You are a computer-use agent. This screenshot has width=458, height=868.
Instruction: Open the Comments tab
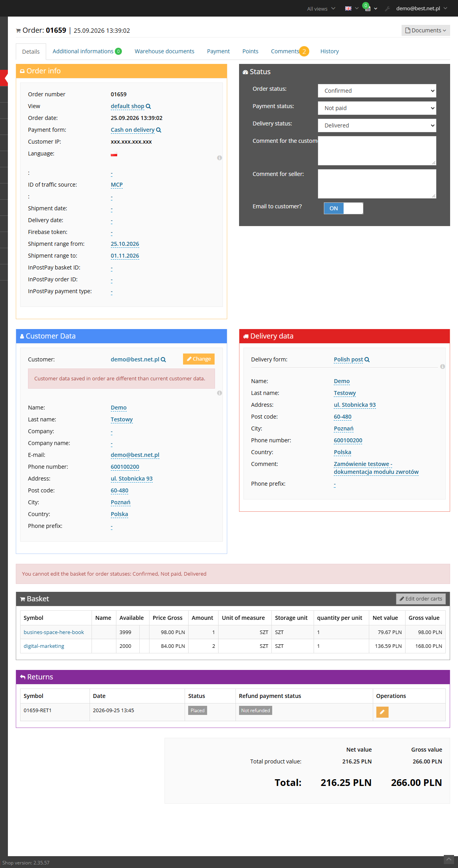pyautogui.click(x=285, y=51)
